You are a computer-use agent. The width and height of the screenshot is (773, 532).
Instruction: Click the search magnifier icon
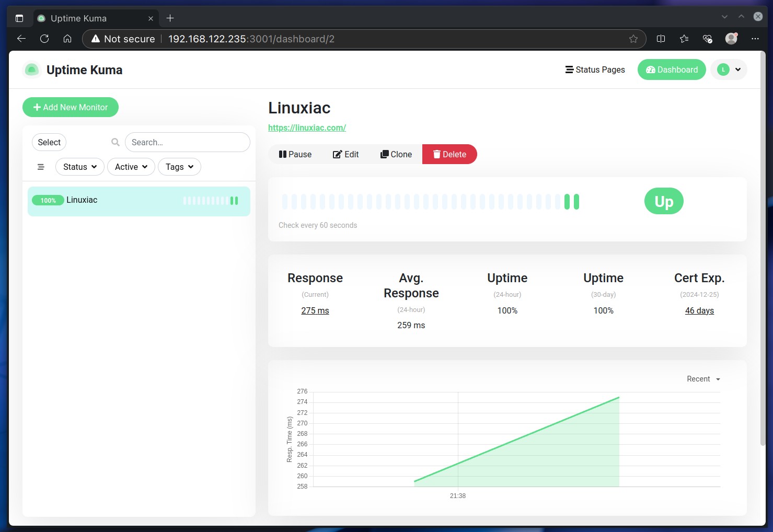click(x=116, y=142)
